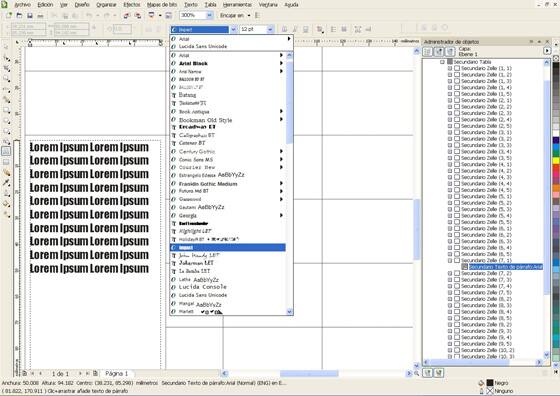Toggle Show Object Properties in Object Manager
560x396 pixels.
coord(428,52)
